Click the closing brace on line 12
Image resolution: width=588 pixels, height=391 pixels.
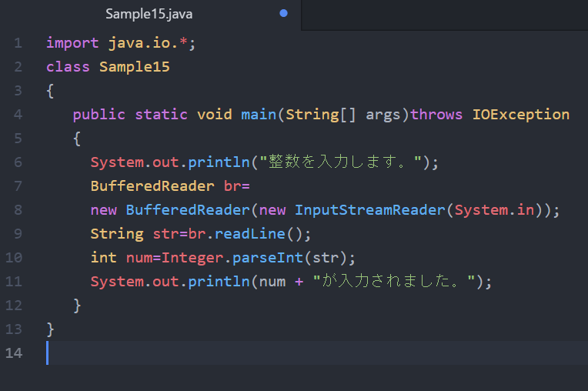(77, 306)
